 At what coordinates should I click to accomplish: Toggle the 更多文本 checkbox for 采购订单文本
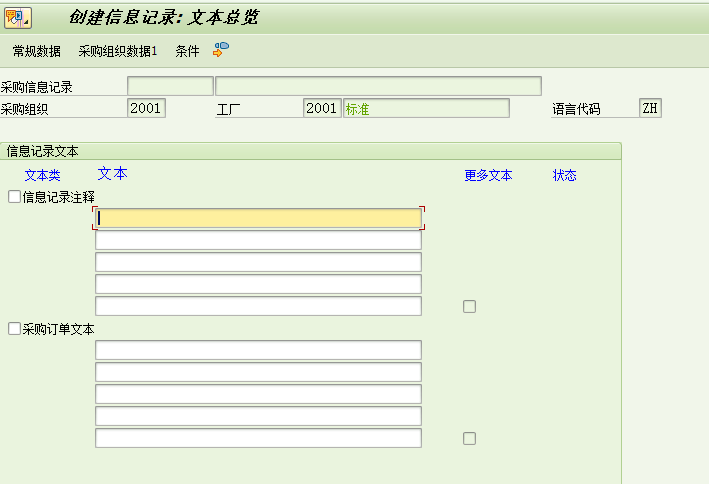pos(469,438)
